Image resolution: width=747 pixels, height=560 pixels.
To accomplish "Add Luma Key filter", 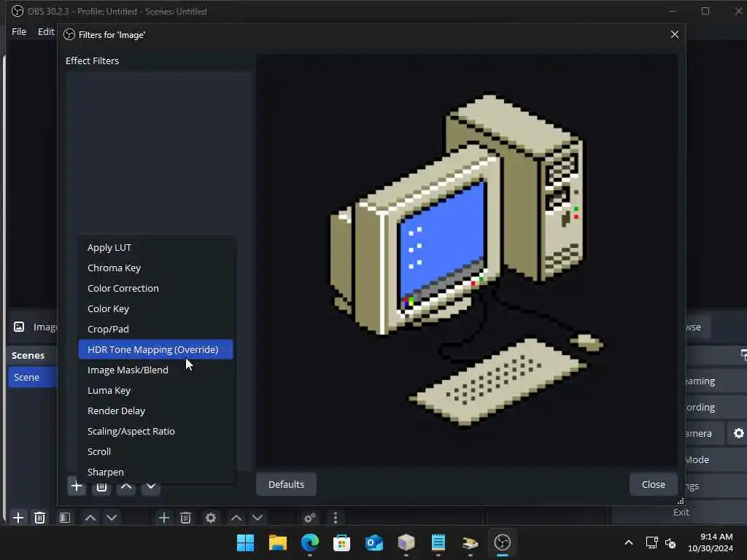I will pos(155,391).
